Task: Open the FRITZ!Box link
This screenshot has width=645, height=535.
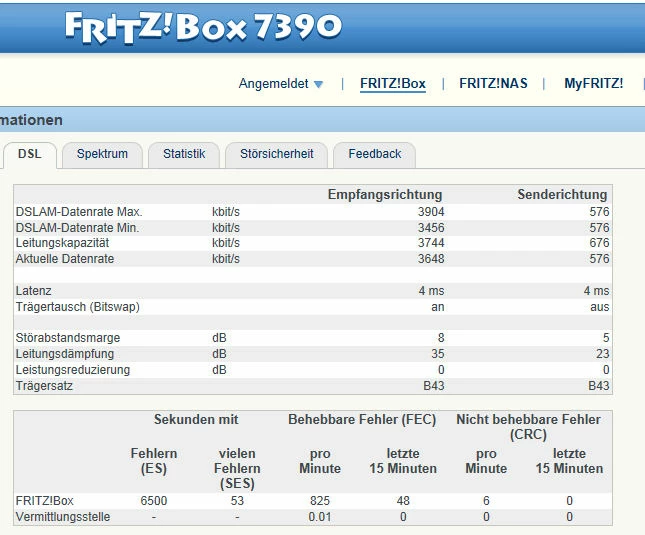Action: (393, 83)
